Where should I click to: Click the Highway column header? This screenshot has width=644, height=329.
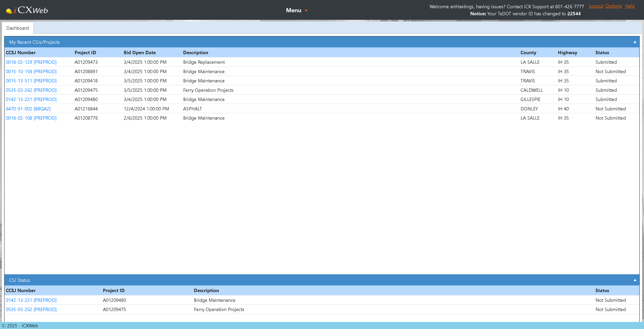pyautogui.click(x=568, y=53)
